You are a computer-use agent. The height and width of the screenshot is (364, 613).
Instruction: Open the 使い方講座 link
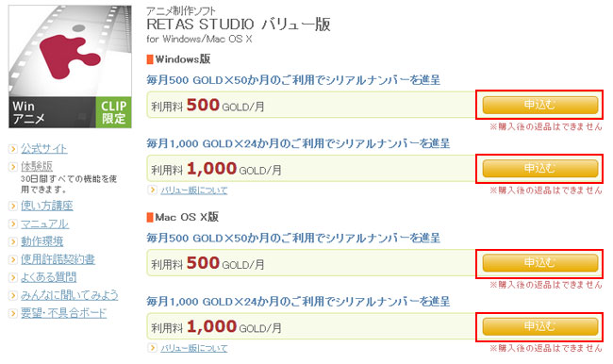coord(47,206)
